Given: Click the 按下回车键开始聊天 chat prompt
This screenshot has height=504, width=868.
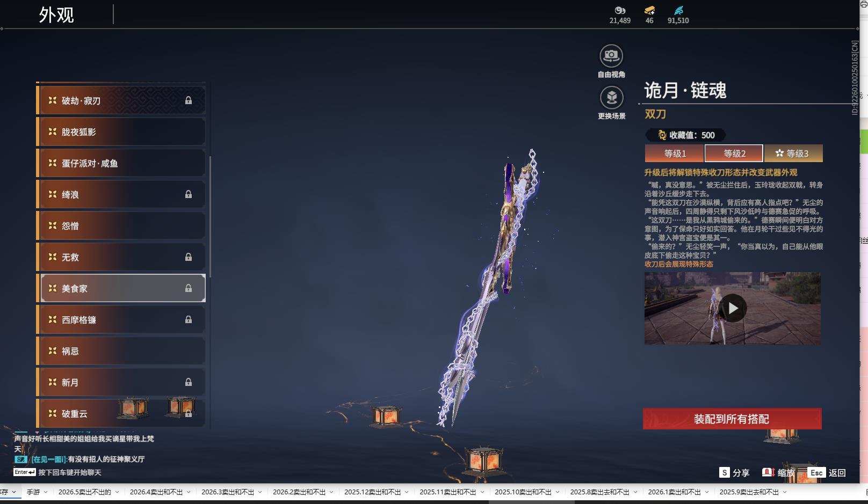Looking at the screenshot, I should (70, 473).
